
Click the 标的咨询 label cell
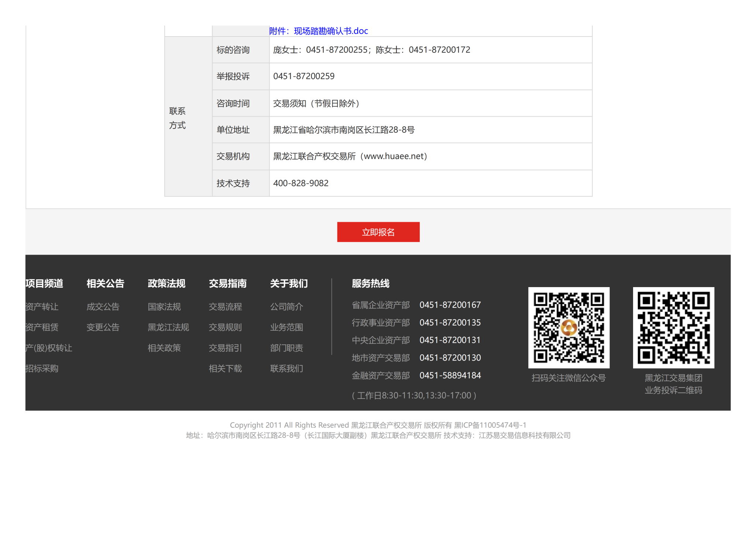(241, 50)
